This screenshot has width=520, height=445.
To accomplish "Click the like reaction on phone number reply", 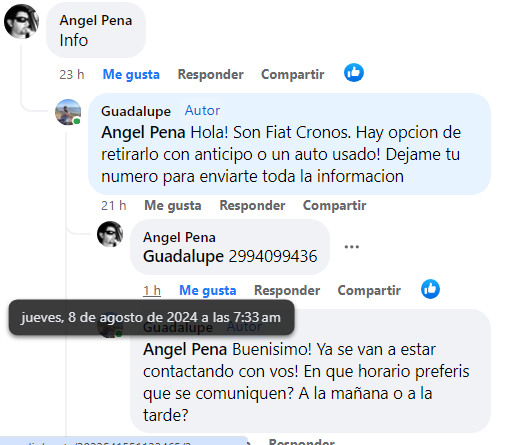I will coord(430,289).
